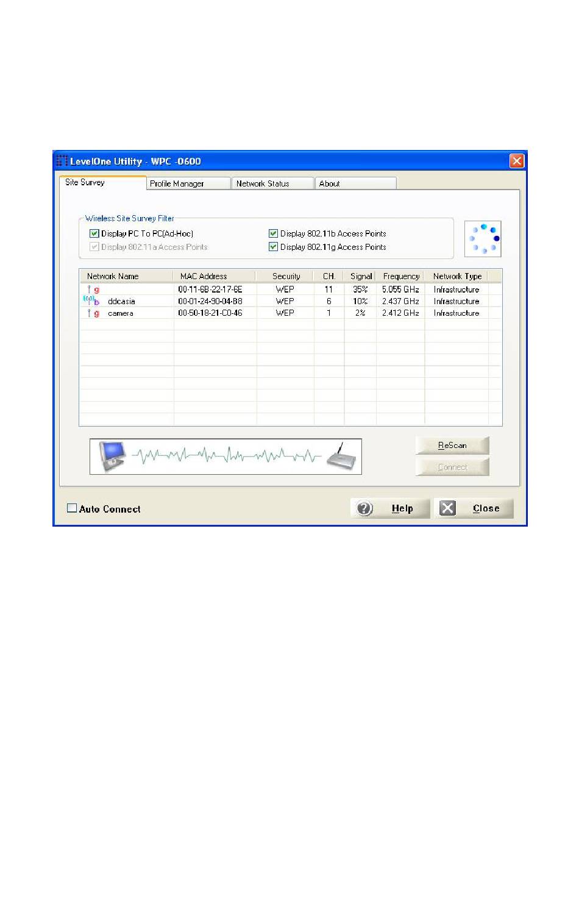Click the 802.11b ad-hoc icon beside ddcasia
The image size is (579, 924).
point(91,300)
